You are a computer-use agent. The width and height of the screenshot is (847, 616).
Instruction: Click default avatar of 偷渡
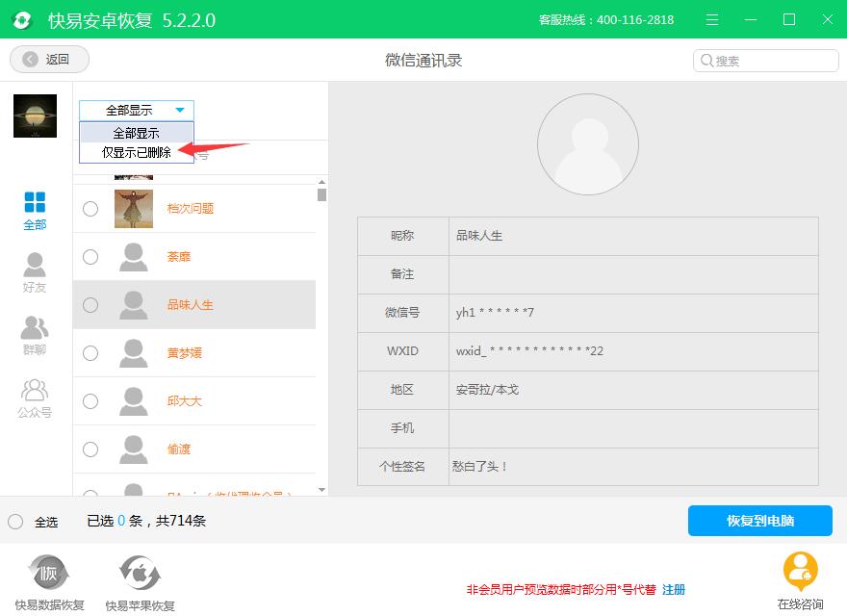134,449
